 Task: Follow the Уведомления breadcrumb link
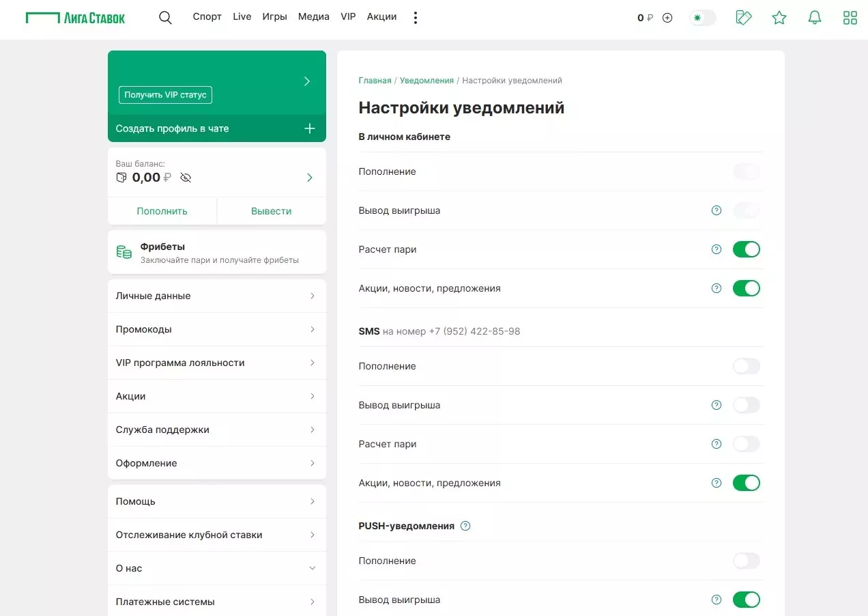coord(426,80)
